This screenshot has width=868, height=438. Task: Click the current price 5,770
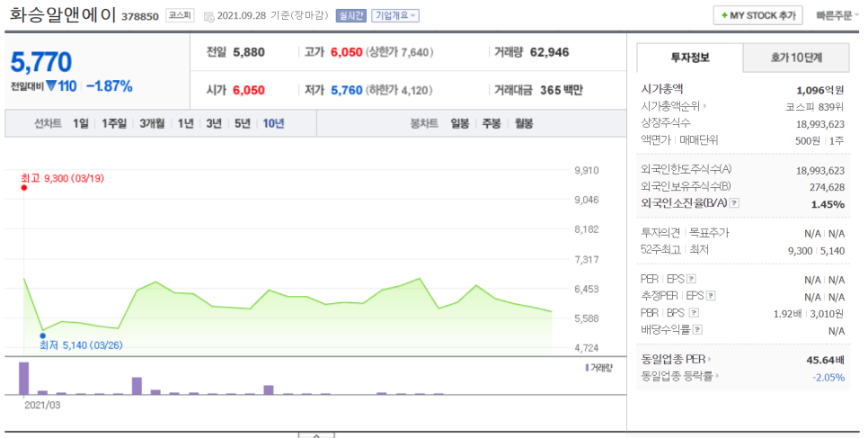pos(41,61)
